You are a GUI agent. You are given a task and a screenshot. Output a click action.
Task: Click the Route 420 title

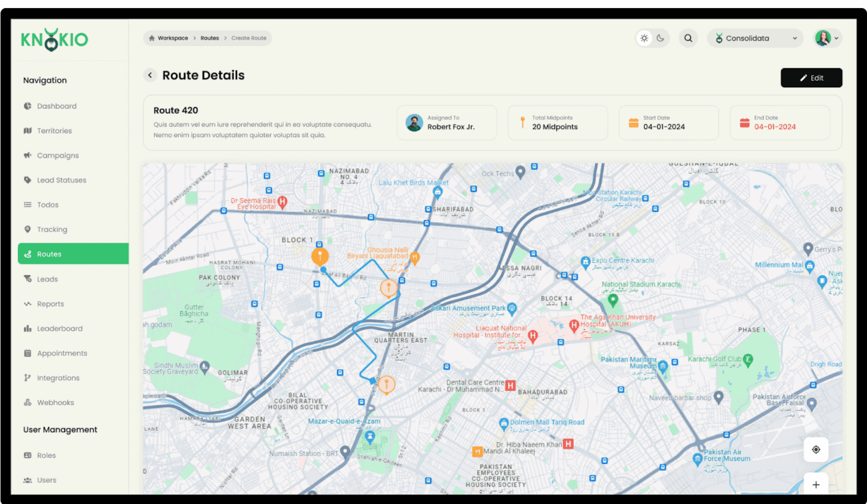pyautogui.click(x=176, y=110)
